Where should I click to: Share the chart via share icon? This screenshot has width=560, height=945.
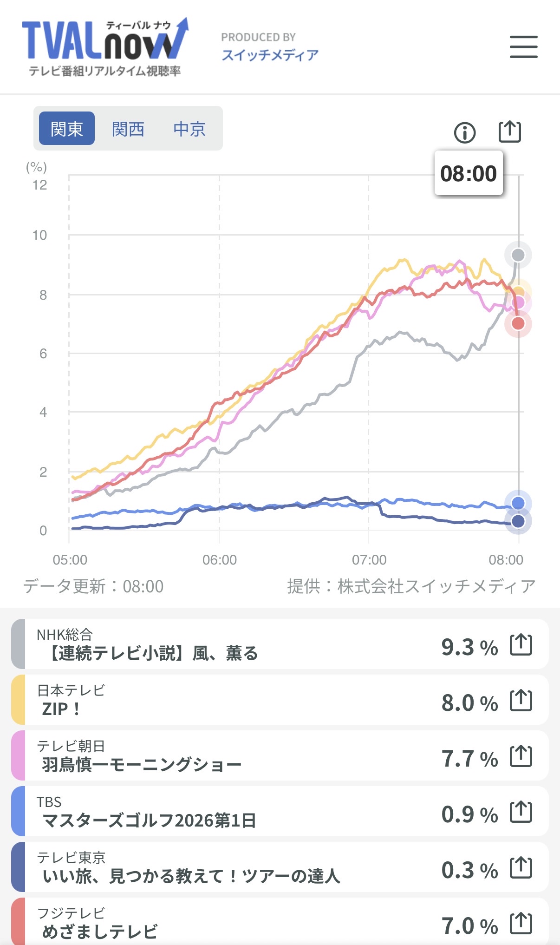click(x=509, y=132)
